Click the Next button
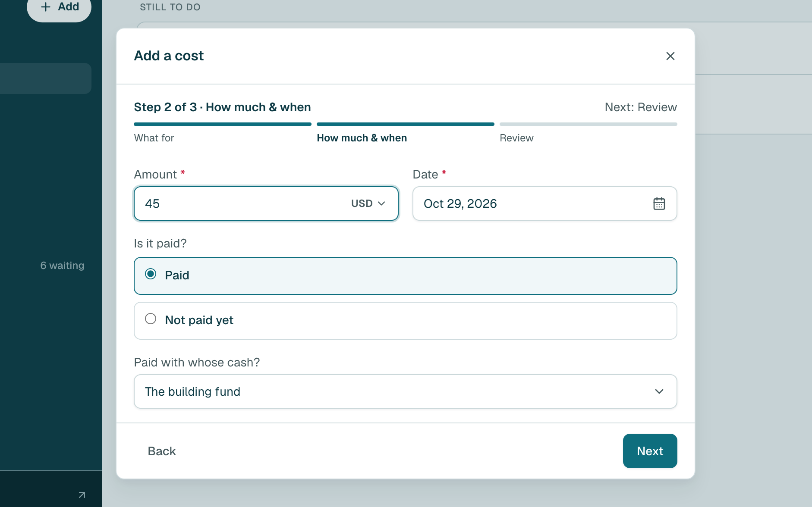The width and height of the screenshot is (812, 507). [x=650, y=451]
